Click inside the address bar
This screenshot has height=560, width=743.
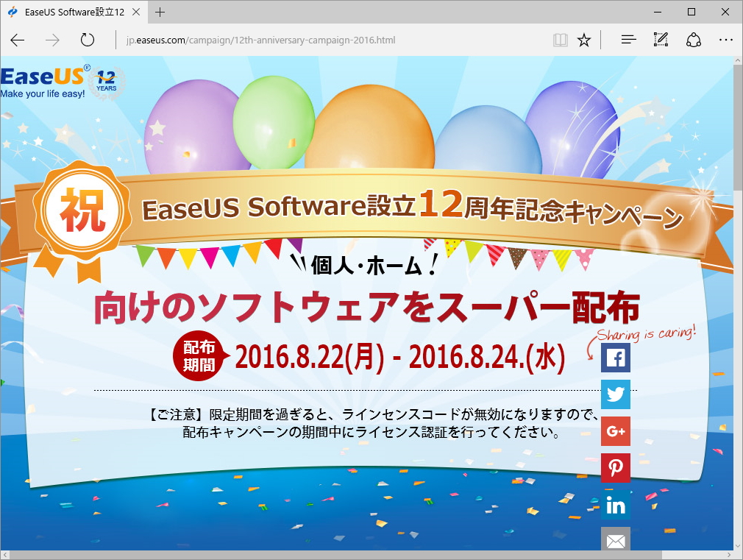[x=294, y=40]
